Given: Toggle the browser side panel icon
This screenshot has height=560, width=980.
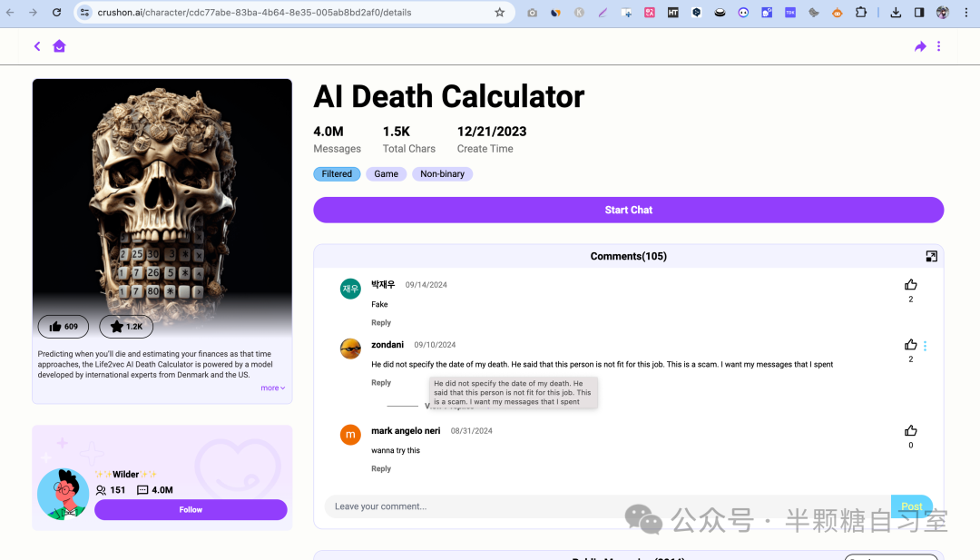Looking at the screenshot, I should click(x=918, y=13).
